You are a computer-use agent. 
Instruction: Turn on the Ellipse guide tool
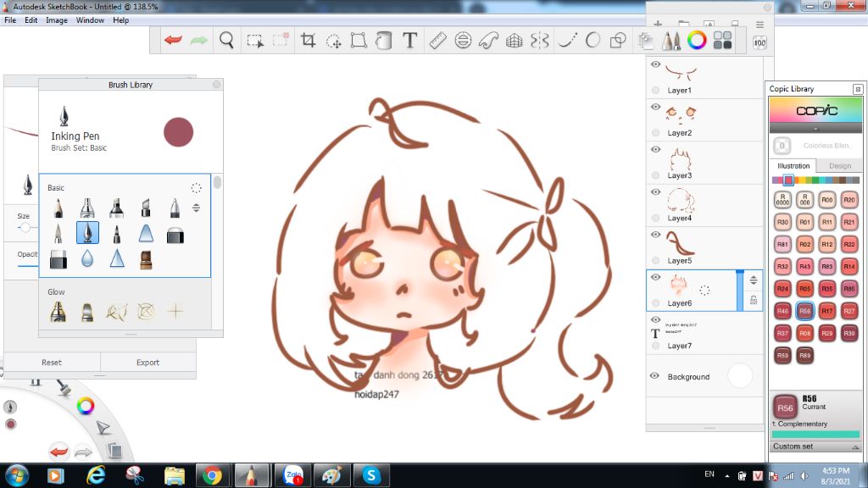tap(463, 41)
